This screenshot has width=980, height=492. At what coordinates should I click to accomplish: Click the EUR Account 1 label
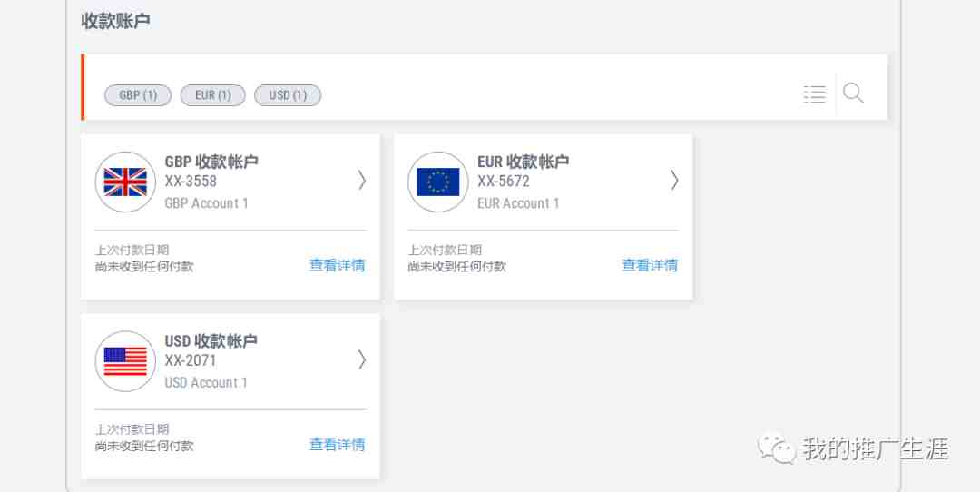[518, 203]
